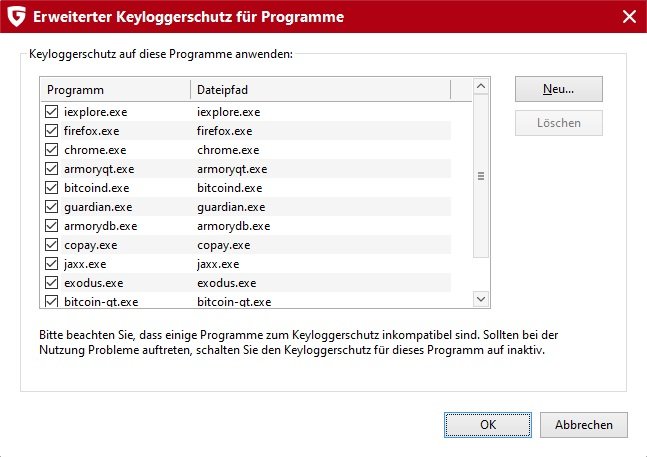The image size is (647, 457).
Task: Toggle the exodus.exe checkbox
Action: click(52, 283)
